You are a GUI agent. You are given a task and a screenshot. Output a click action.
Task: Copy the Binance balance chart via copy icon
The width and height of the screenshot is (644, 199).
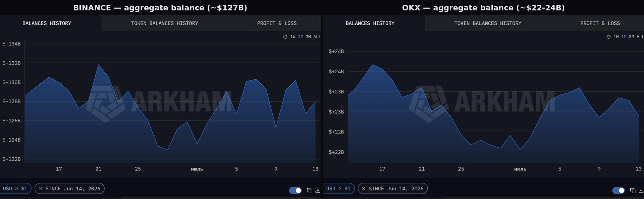pos(309,191)
